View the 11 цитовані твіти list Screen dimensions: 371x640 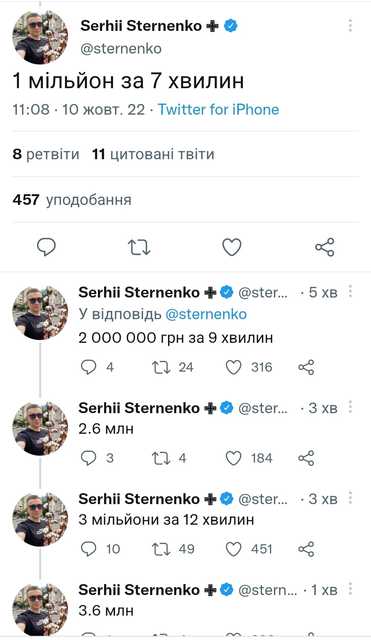tap(153, 154)
